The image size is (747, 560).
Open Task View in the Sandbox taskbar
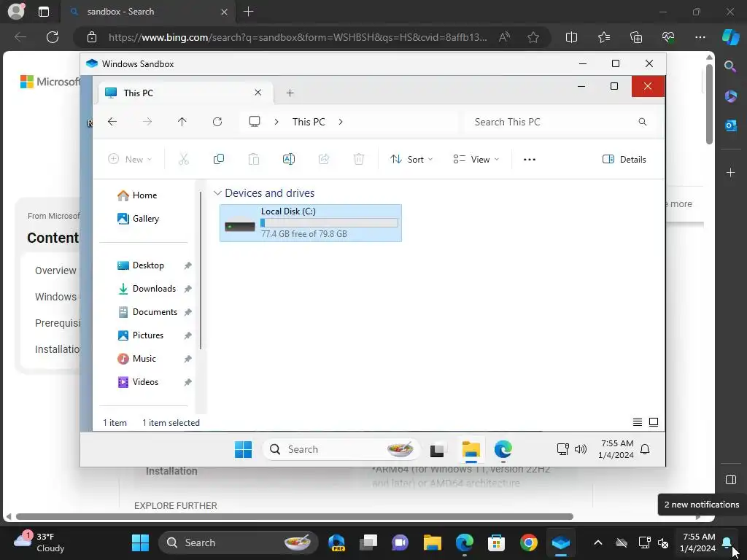click(x=437, y=449)
